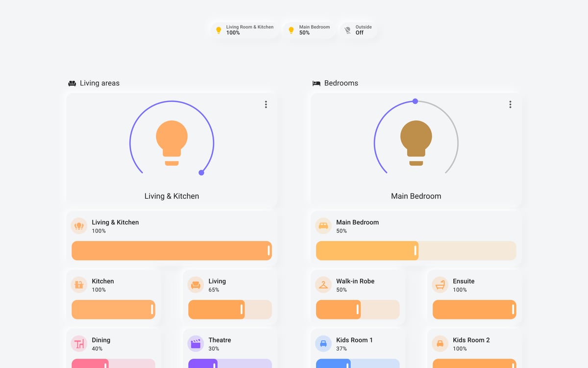The width and height of the screenshot is (588, 368).
Task: Click the Living & Kitchen caption under the dial
Action: pos(171,196)
